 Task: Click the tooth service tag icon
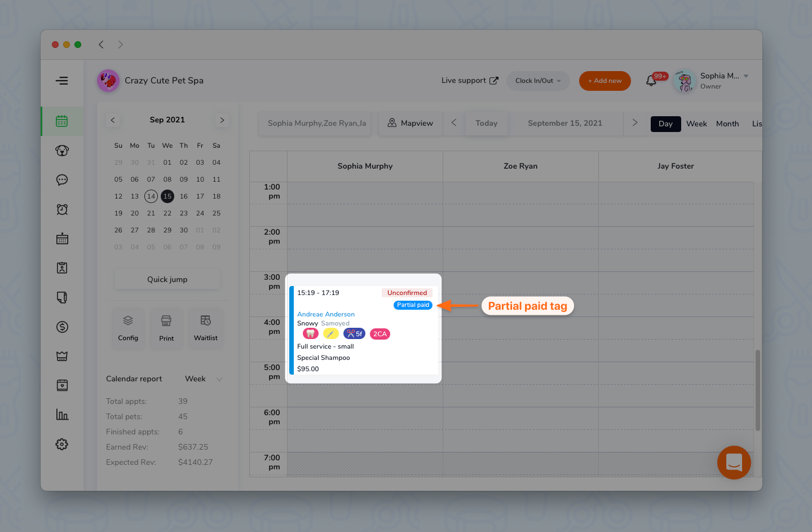[311, 334]
